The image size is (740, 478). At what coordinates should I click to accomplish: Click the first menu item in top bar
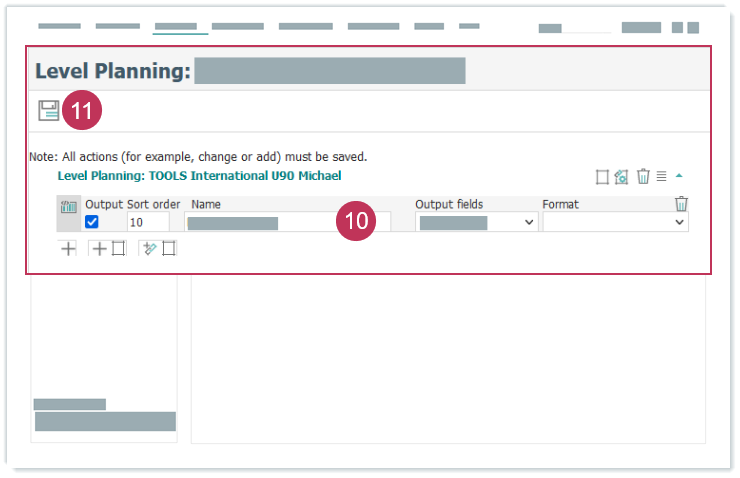(x=59, y=27)
